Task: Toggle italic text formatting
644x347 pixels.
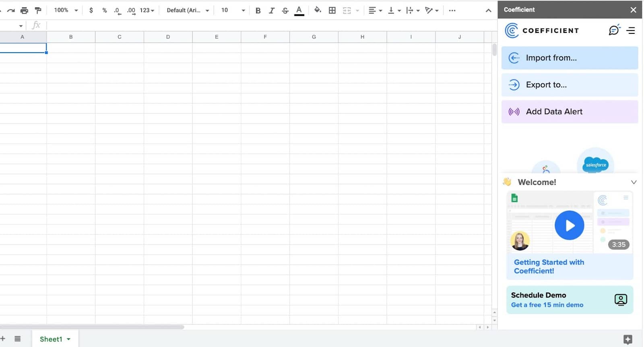Action: pyautogui.click(x=272, y=10)
